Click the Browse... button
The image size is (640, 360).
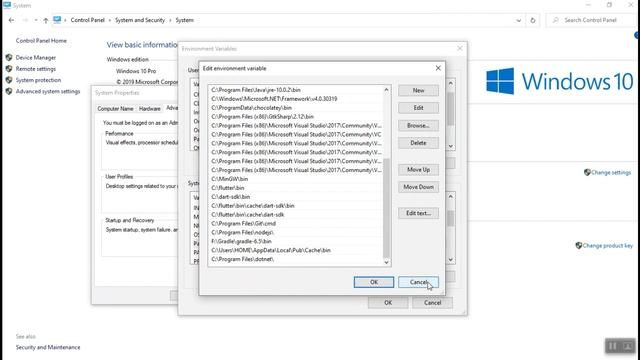418,126
